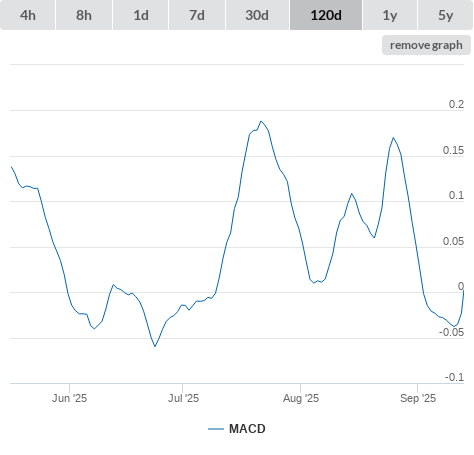Click the MACD peak in late July
This screenshot has width=474, height=455.
261,121
